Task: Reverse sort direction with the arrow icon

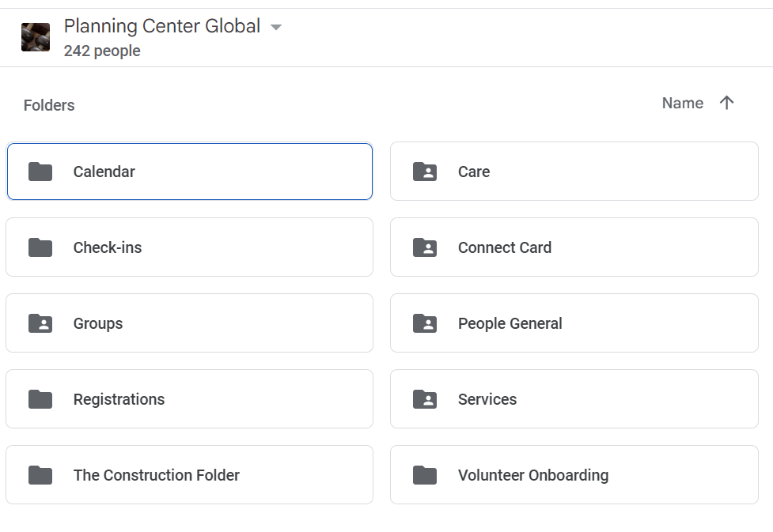Action: [726, 103]
